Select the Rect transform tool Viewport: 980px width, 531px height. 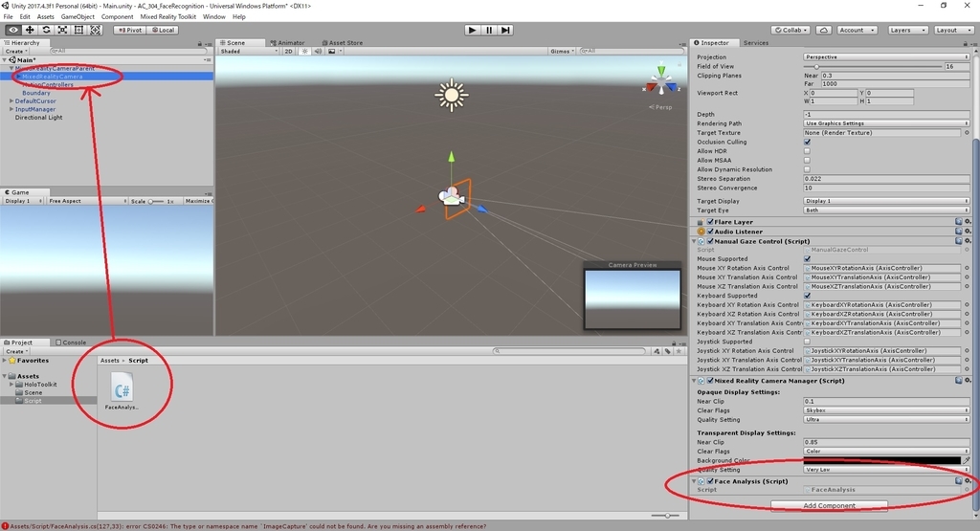tap(78, 30)
